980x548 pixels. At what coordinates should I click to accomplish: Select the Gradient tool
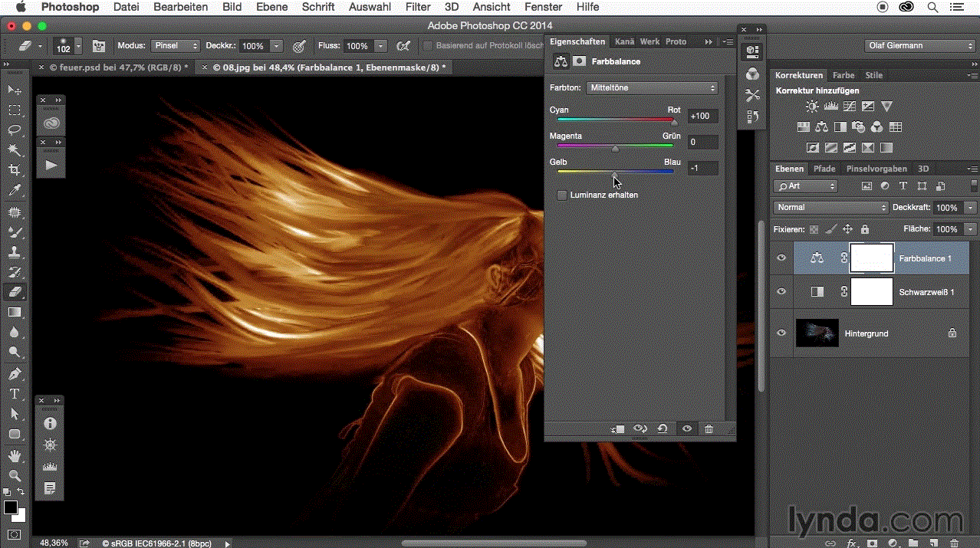coord(15,312)
